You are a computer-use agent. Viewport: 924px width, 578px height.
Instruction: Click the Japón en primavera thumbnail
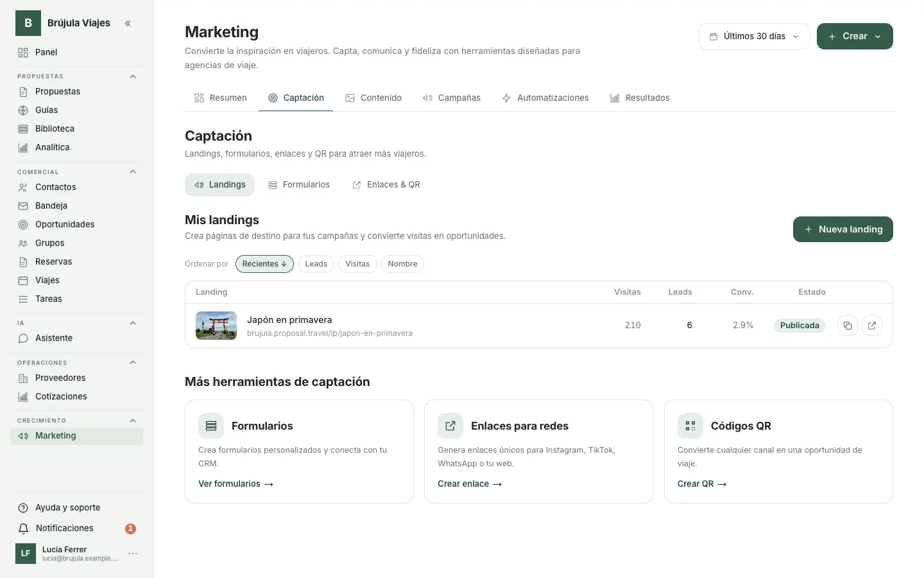point(216,326)
